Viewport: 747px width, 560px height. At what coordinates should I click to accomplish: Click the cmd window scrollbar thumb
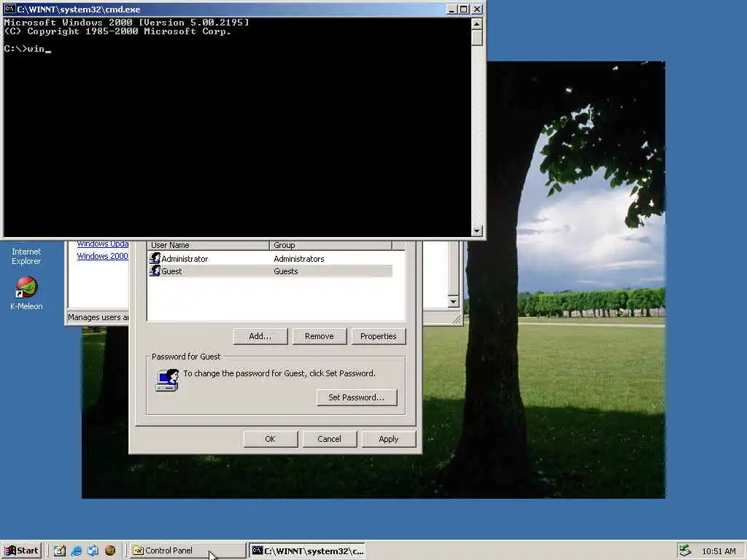(x=476, y=37)
